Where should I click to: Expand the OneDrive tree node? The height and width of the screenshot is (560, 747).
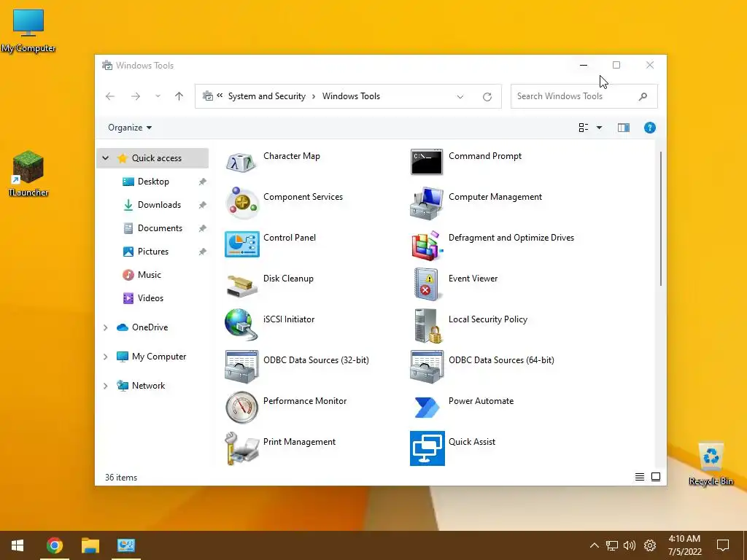(x=106, y=327)
